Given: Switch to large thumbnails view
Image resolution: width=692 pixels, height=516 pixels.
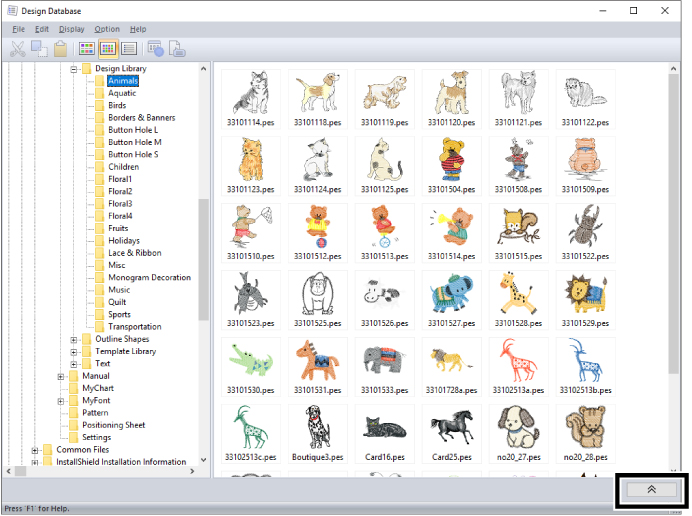Looking at the screenshot, I should tap(87, 48).
